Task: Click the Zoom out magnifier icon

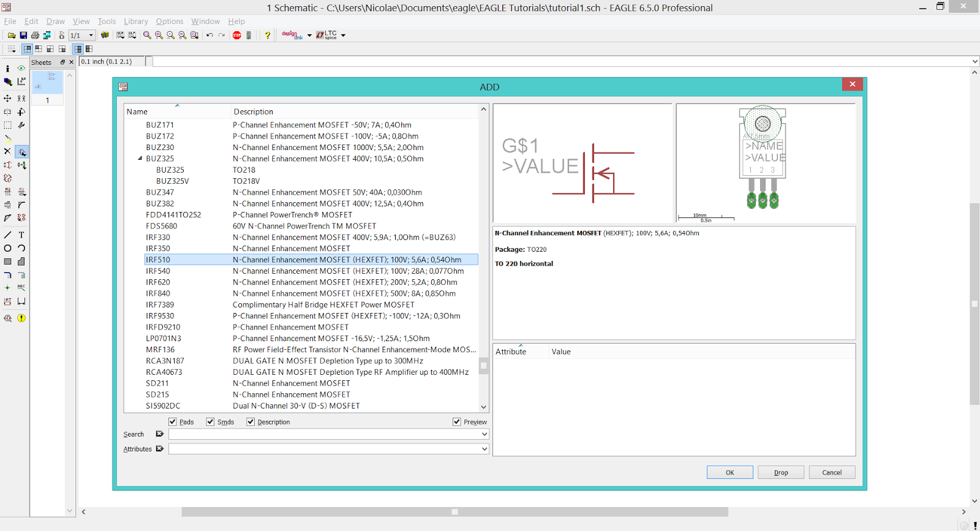Action: (x=170, y=36)
